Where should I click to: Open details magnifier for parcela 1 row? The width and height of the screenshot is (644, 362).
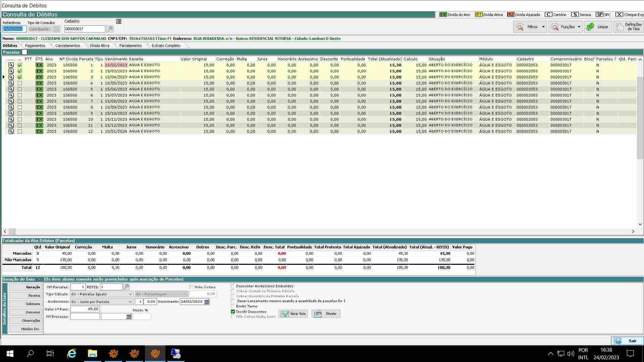tap(11, 65)
